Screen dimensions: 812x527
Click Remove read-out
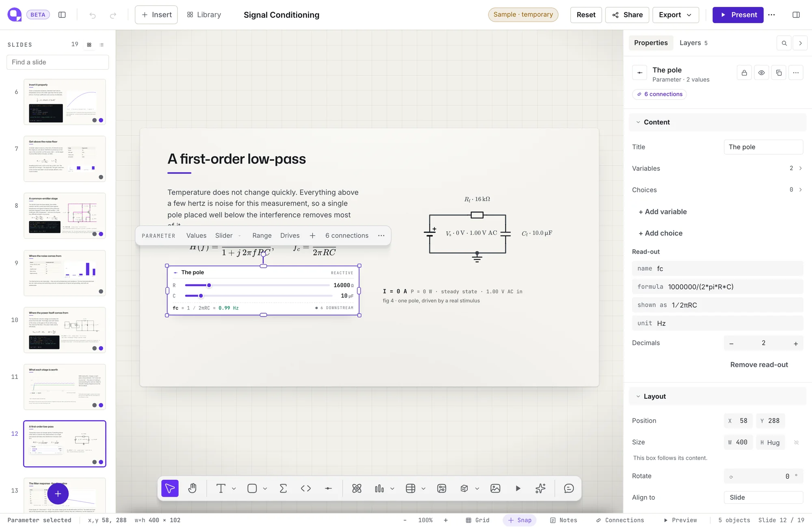[x=759, y=365]
